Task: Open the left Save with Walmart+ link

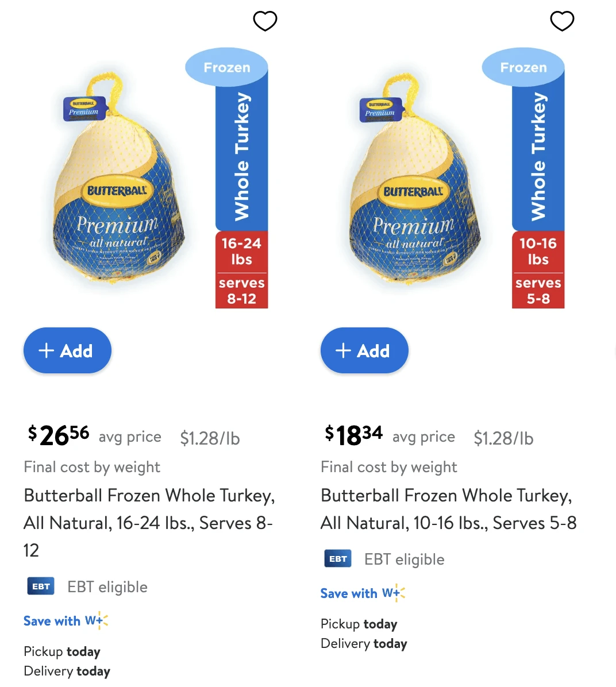Action: [x=52, y=621]
